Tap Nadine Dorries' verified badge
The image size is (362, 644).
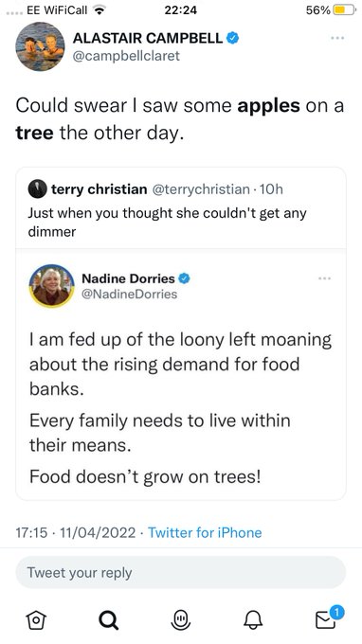point(184,278)
